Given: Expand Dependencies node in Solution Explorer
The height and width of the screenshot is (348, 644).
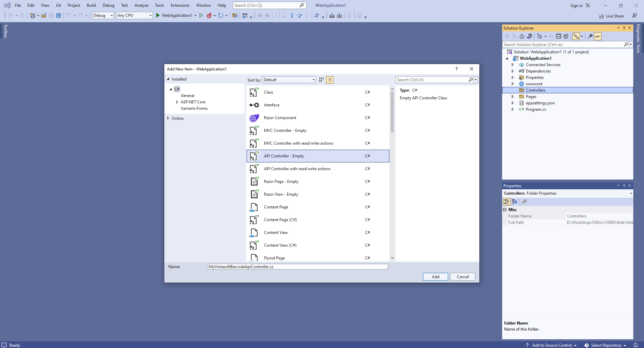Looking at the screenshot, I should click(513, 71).
